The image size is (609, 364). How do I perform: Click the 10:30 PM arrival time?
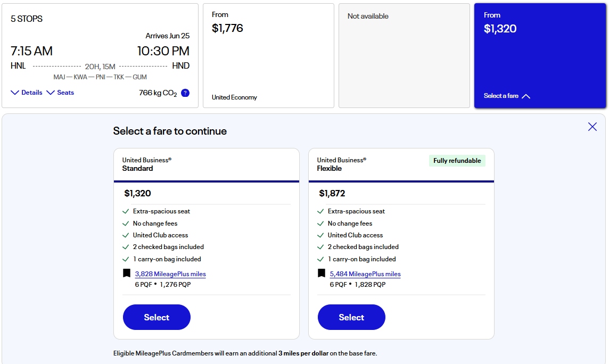click(x=163, y=51)
